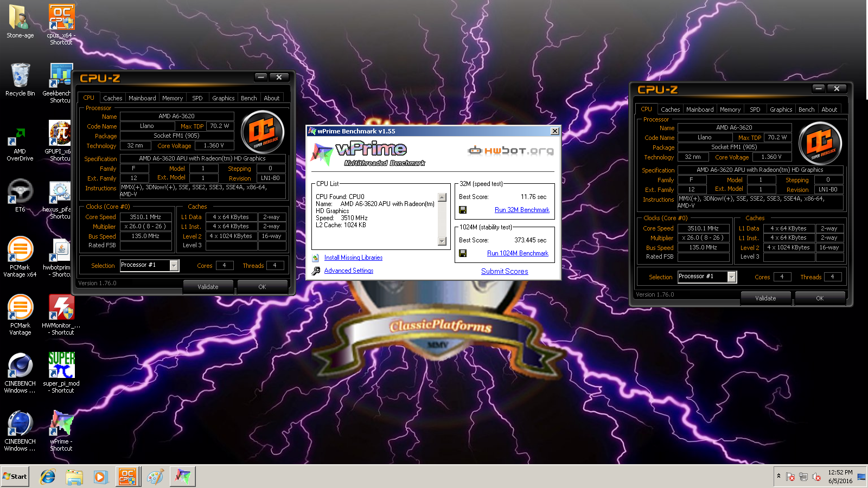
Task: Open the Stone-age folder icon
Action: pyautogui.click(x=20, y=22)
